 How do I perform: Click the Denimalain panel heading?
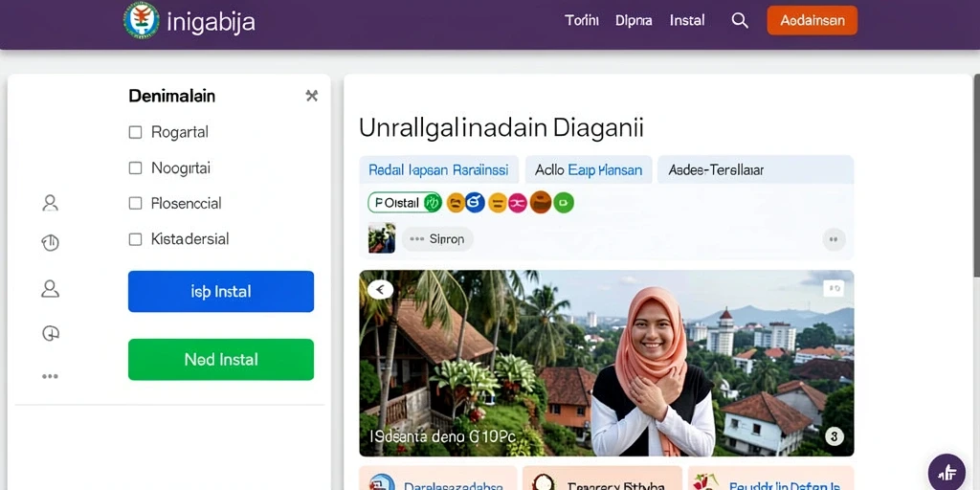coord(172,96)
